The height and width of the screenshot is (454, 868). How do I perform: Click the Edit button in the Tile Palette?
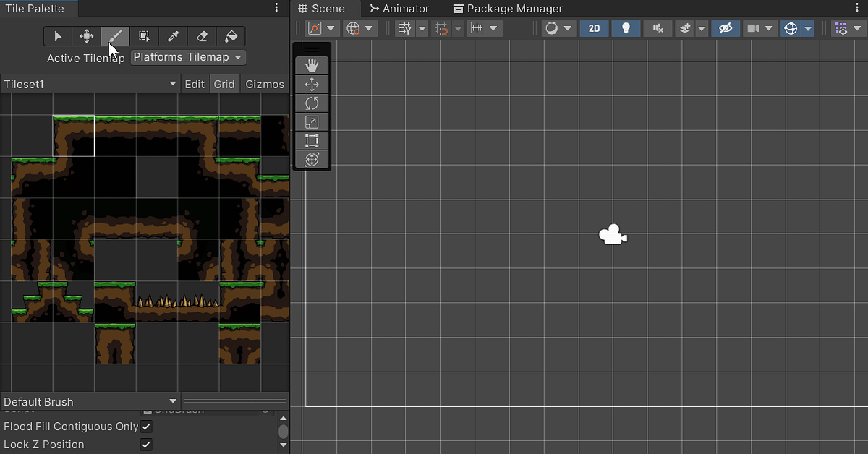click(x=194, y=84)
